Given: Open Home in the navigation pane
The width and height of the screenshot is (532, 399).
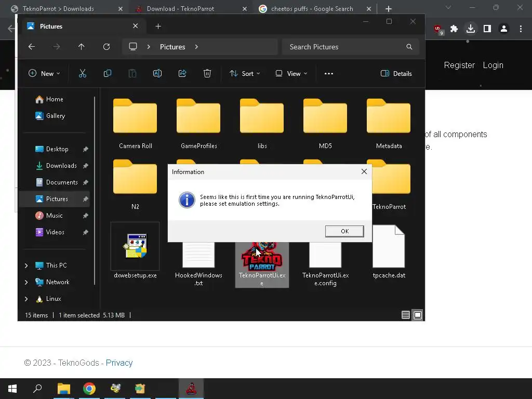Looking at the screenshot, I should [x=49, y=99].
